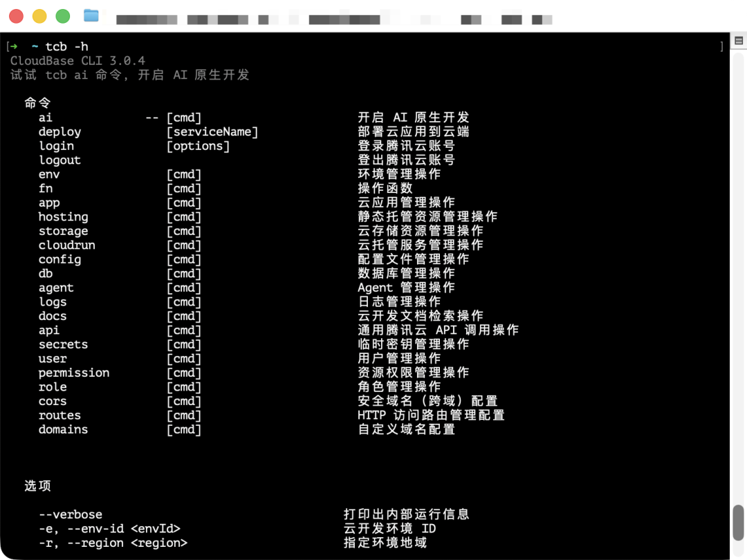Click the 'fn' command name
This screenshot has width=747, height=560.
pos(46,189)
